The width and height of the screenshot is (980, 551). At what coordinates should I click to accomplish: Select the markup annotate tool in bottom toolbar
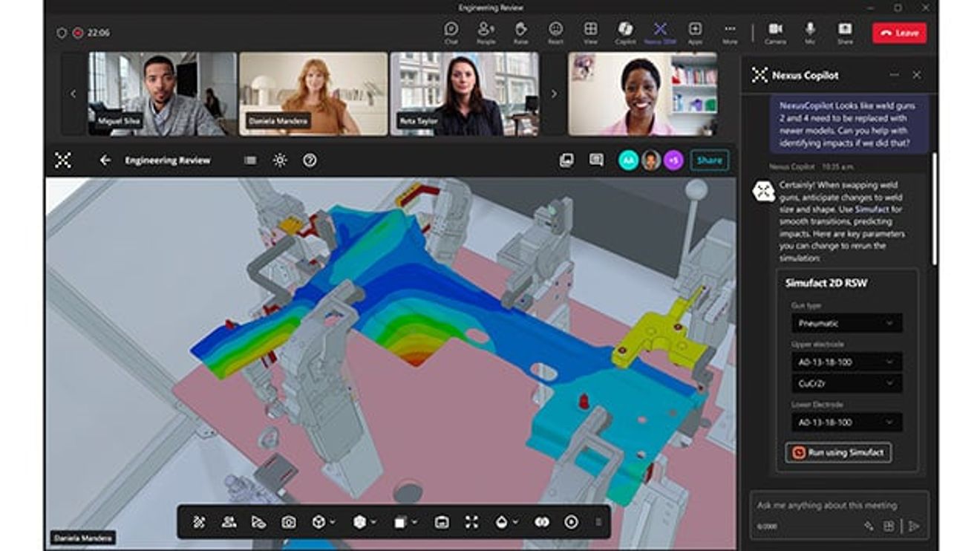click(x=199, y=522)
